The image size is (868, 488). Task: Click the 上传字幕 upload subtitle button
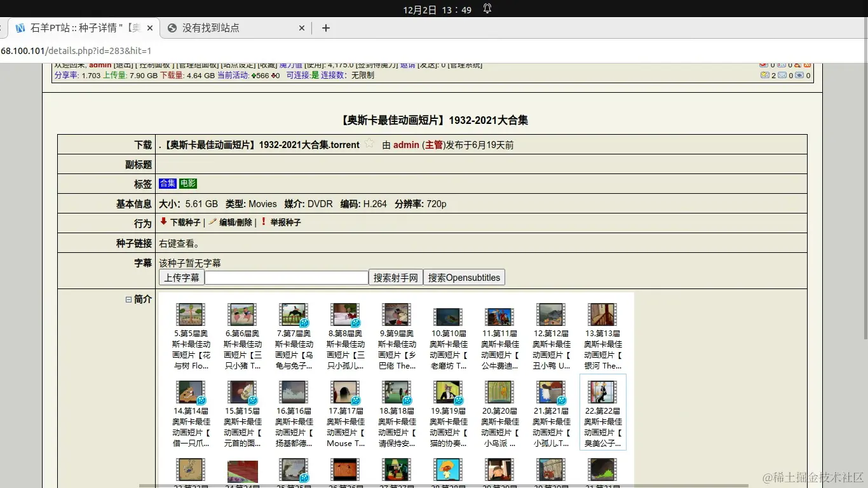tap(181, 276)
